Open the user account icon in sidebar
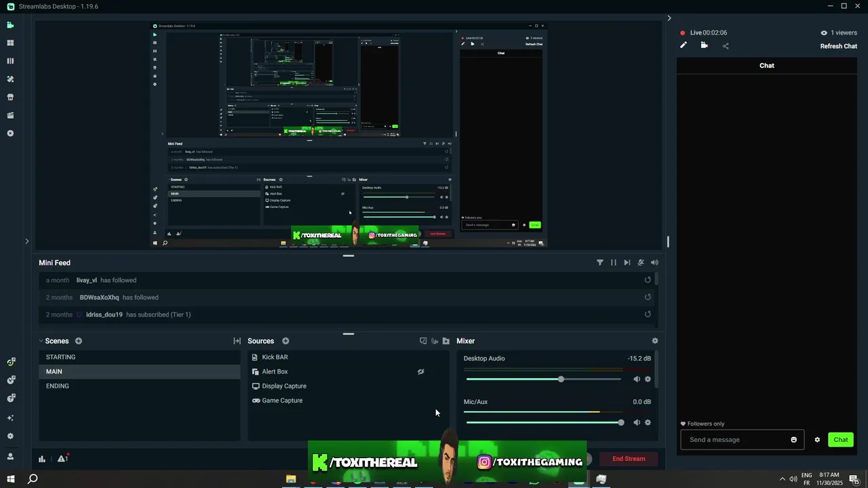The image size is (868, 488). [x=10, y=456]
